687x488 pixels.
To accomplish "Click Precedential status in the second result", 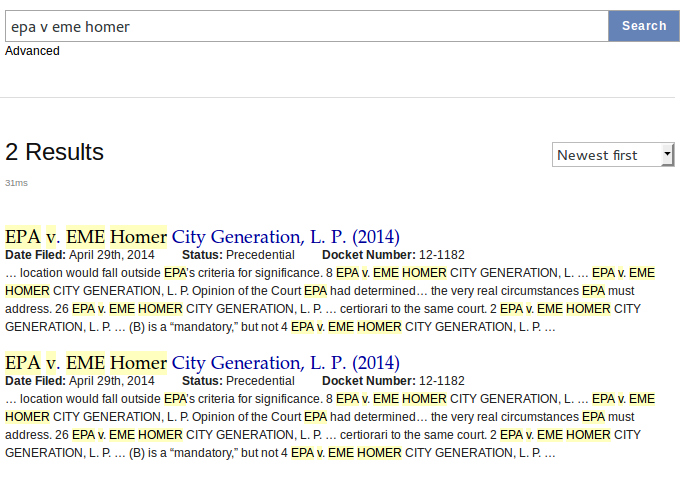I will point(260,381).
